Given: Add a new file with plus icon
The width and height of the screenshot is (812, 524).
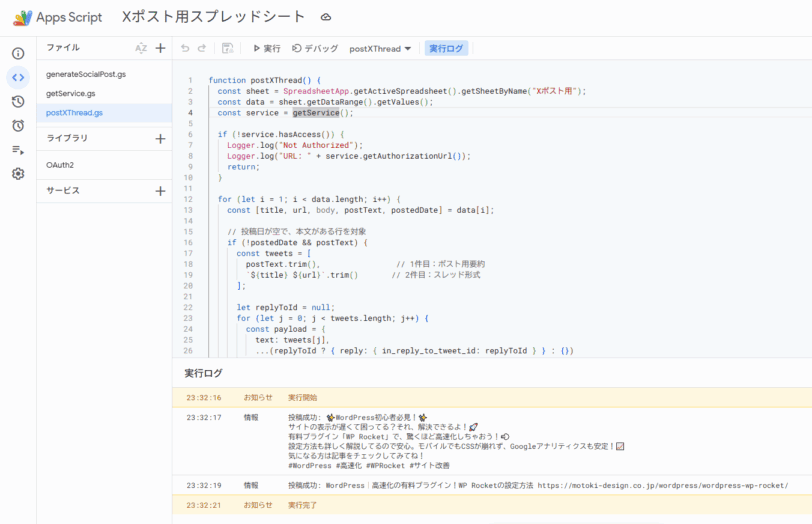Looking at the screenshot, I should pyautogui.click(x=161, y=48).
